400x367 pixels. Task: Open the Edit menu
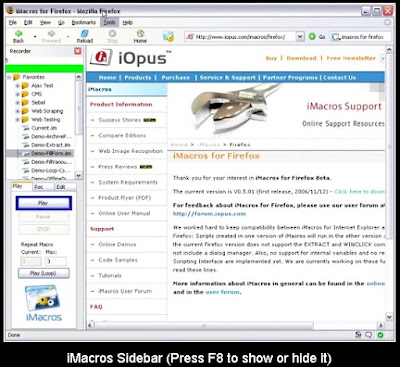click(28, 22)
